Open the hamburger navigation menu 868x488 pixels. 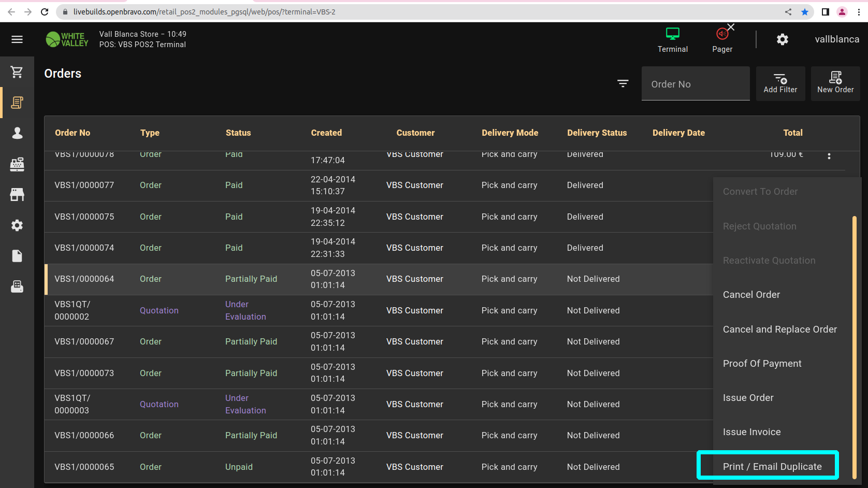pos(17,39)
